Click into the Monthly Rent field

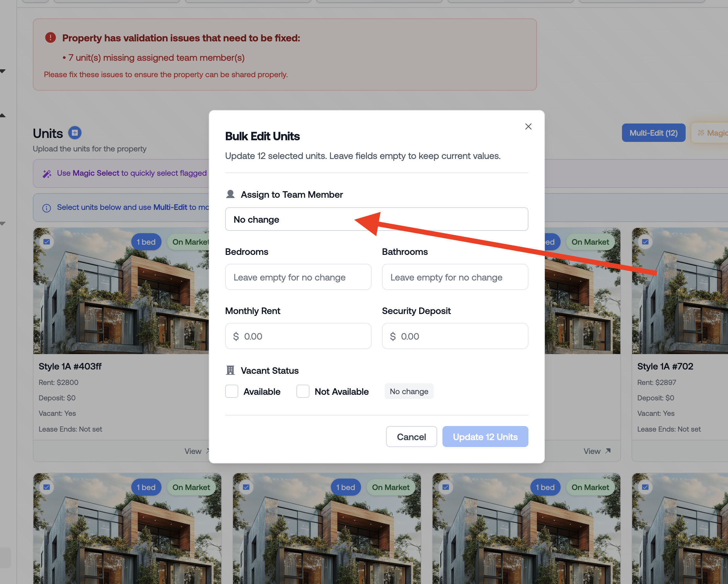point(298,336)
